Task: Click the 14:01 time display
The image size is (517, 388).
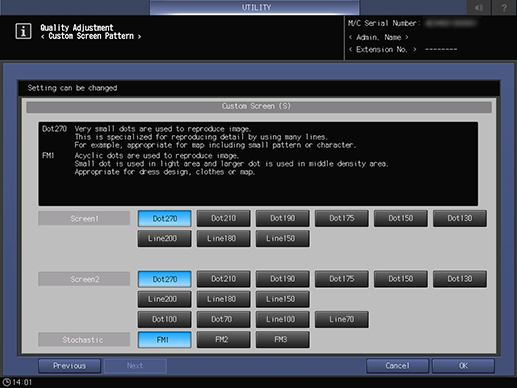Action: pyautogui.click(x=22, y=382)
